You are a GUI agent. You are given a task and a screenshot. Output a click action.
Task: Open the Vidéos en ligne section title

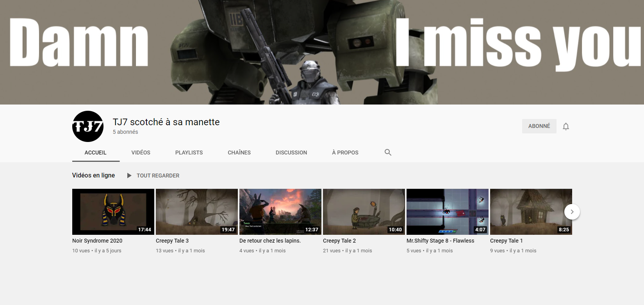[93, 176]
